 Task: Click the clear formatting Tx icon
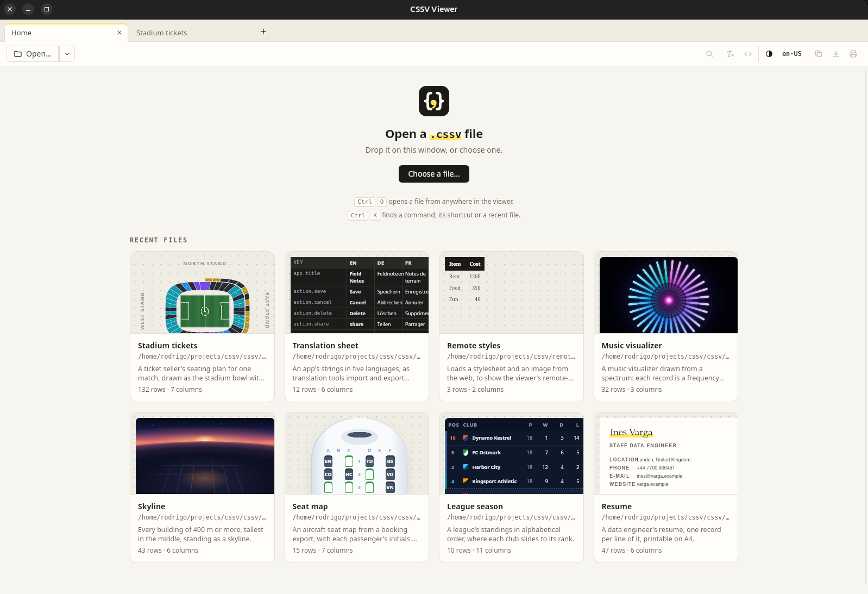[x=731, y=54]
